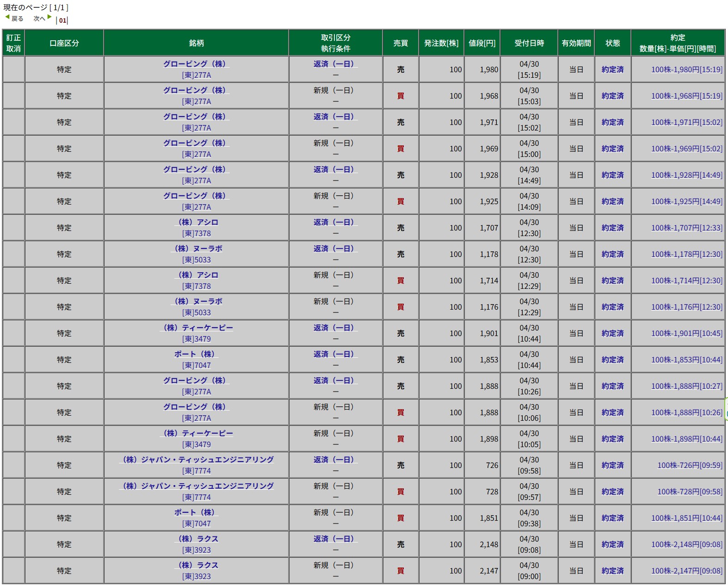Click the green next arrow beside 次へ
The height and width of the screenshot is (586, 728).
point(49,17)
